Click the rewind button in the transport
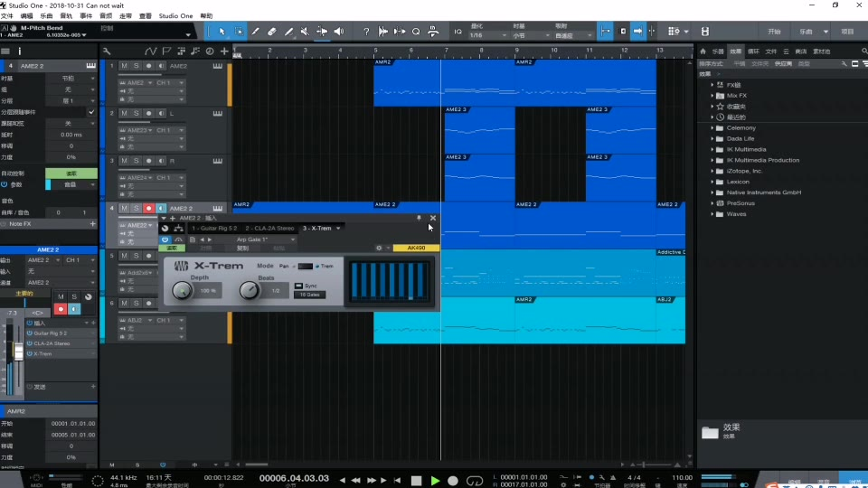The height and width of the screenshot is (488, 868). tap(356, 480)
